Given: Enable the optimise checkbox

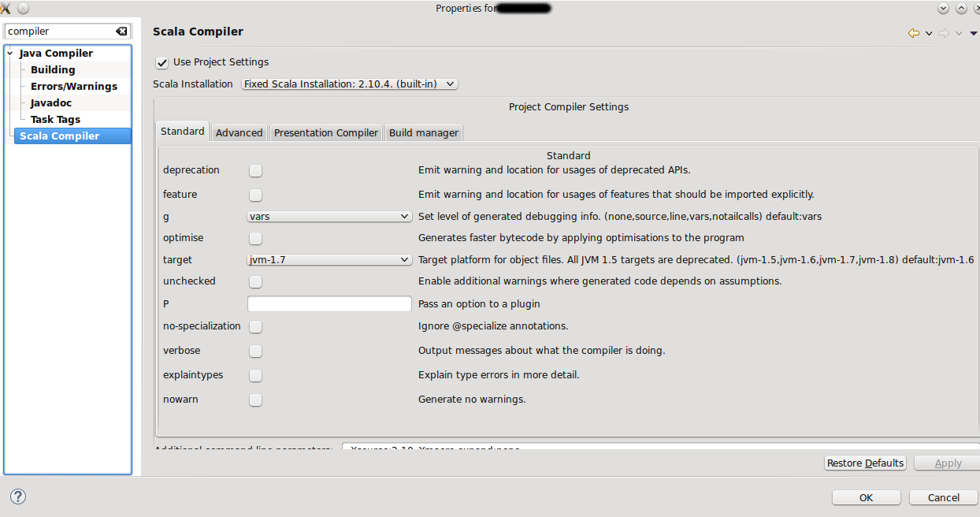Looking at the screenshot, I should click(255, 238).
